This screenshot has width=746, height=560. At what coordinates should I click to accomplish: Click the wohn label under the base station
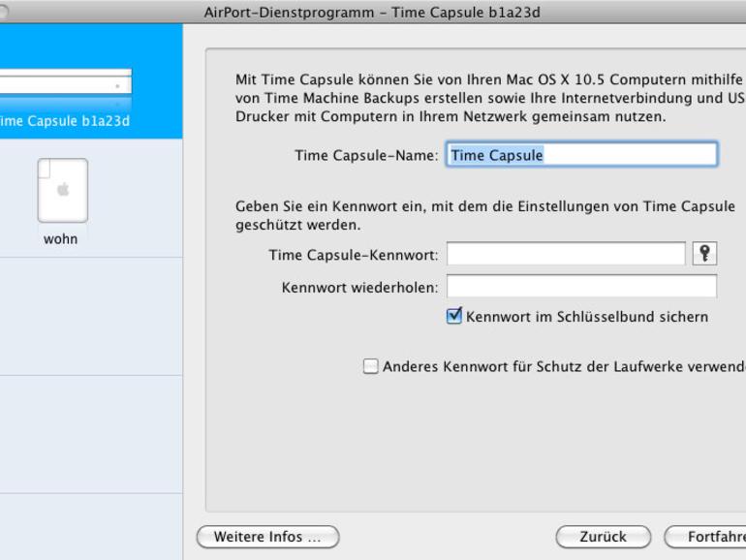coord(60,239)
